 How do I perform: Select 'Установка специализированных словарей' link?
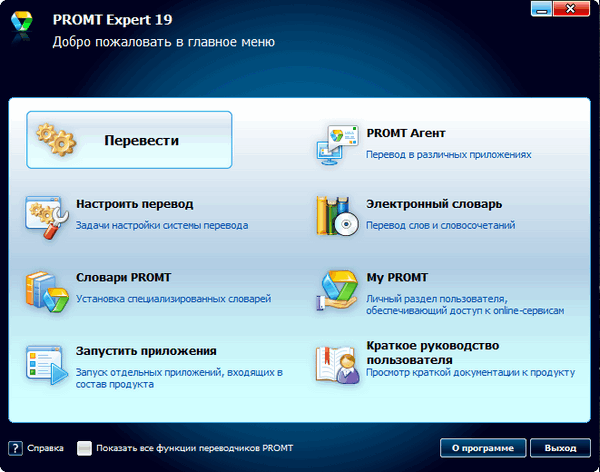click(x=173, y=299)
